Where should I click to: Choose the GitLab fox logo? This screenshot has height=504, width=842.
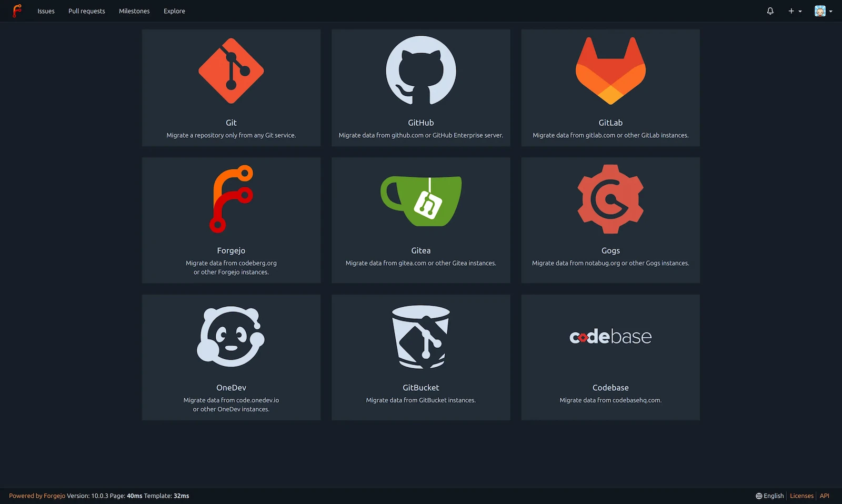[610, 70]
